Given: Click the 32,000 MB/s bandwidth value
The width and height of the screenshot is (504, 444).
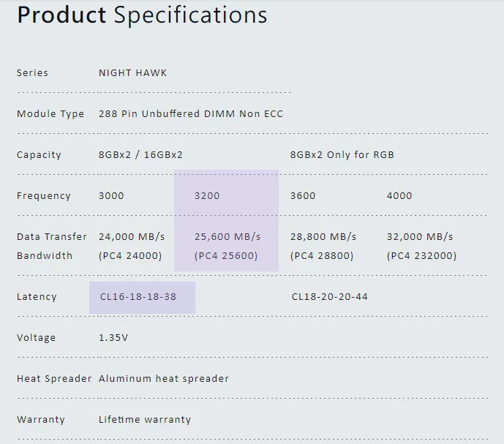Looking at the screenshot, I should [420, 236].
